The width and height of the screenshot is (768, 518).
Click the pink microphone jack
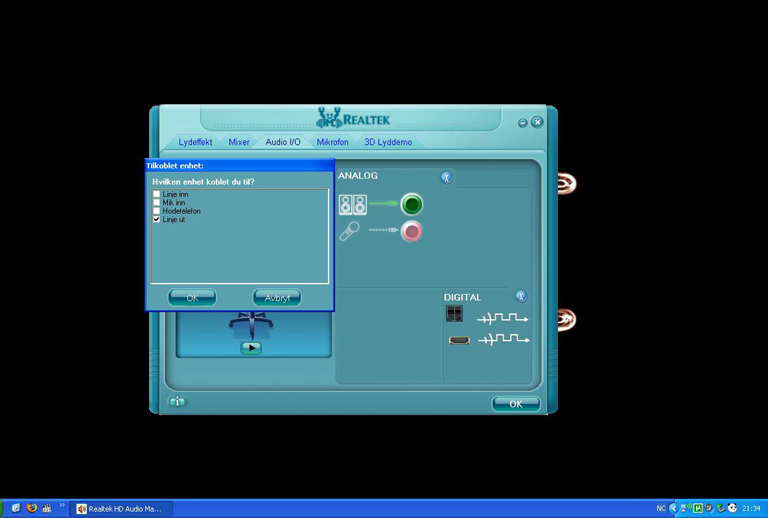point(411,231)
